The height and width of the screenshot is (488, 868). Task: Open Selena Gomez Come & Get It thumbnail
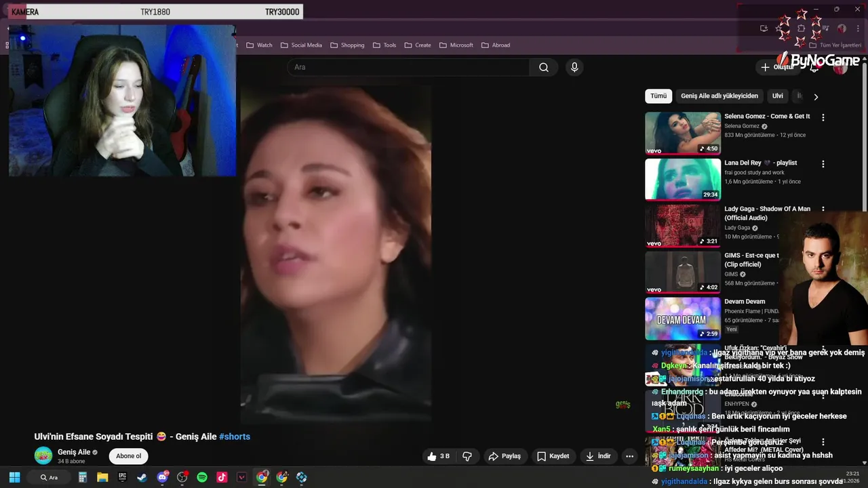(x=683, y=133)
